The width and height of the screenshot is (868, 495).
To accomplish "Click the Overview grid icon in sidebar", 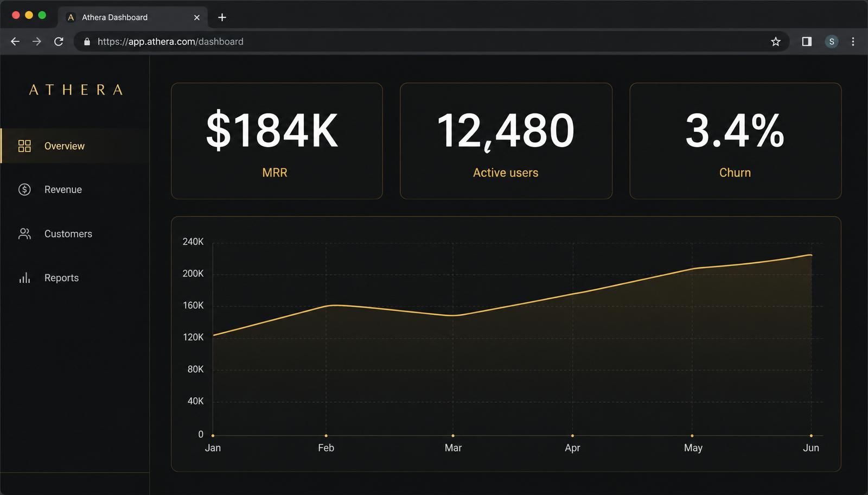I will (x=24, y=146).
